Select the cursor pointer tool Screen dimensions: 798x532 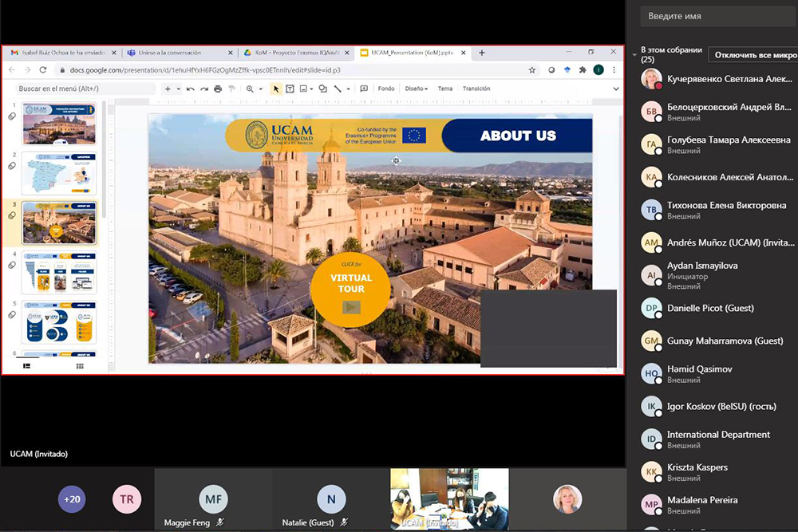click(x=276, y=89)
